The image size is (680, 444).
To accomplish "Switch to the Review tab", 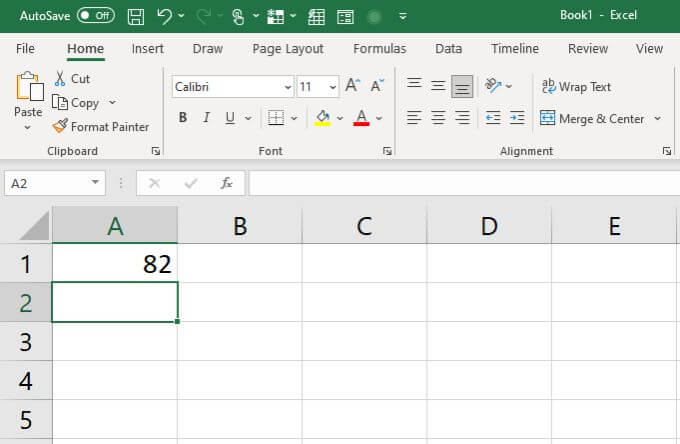I will [588, 49].
